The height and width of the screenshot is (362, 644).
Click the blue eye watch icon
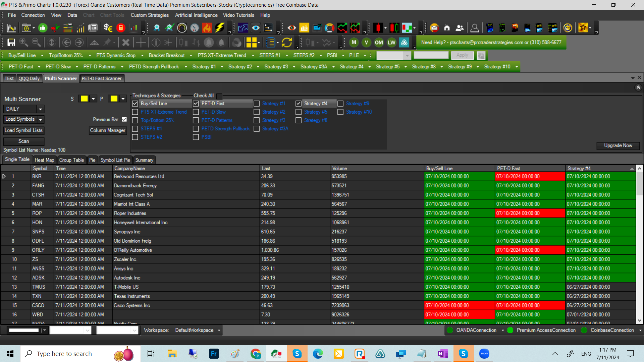pos(256,28)
